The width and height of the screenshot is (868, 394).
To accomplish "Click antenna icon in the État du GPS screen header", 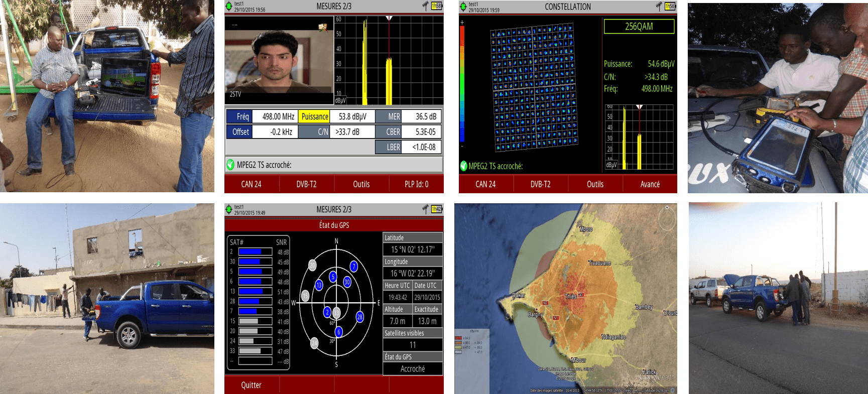I will pos(425,209).
